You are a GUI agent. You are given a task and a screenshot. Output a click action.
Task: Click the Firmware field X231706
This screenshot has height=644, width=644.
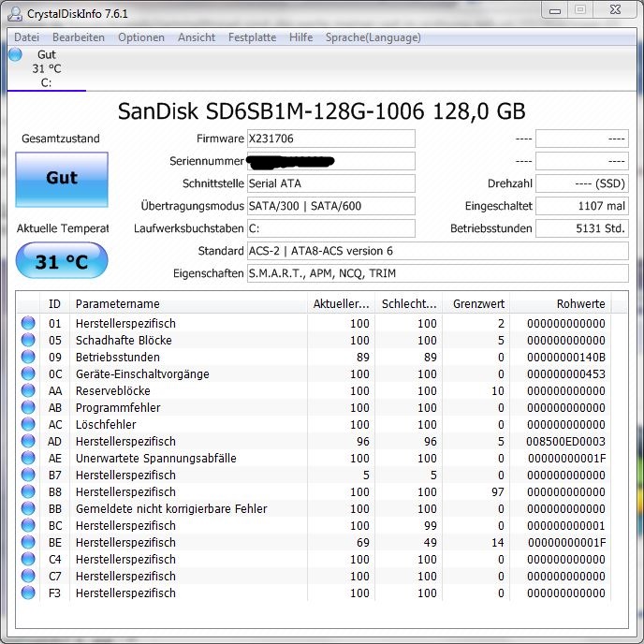331,139
